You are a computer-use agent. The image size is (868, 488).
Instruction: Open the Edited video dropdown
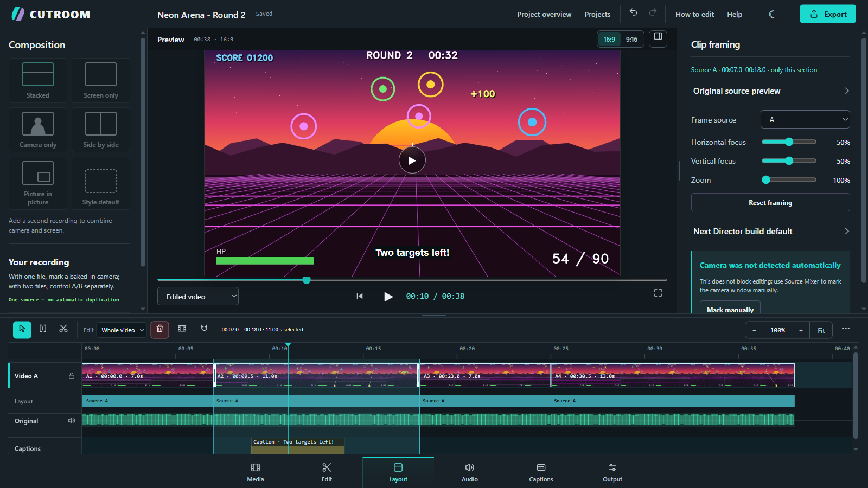[x=198, y=297]
